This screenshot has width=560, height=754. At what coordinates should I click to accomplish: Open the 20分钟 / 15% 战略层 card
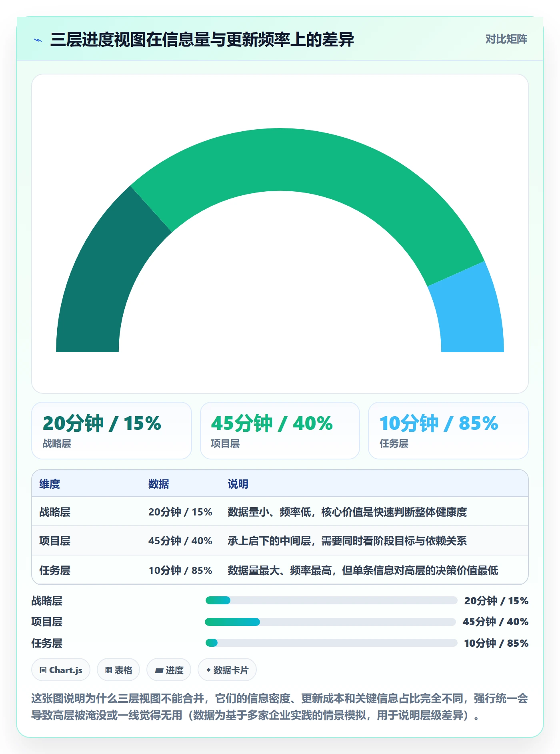coord(112,431)
